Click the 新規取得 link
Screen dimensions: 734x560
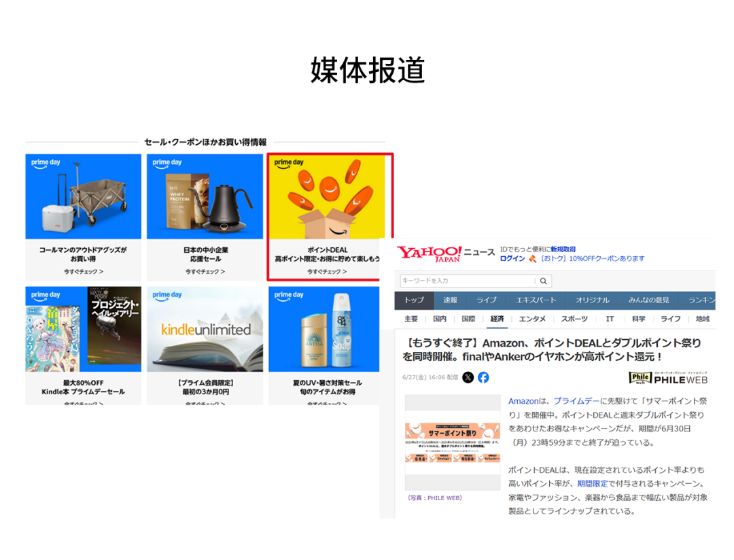pyautogui.click(x=563, y=249)
